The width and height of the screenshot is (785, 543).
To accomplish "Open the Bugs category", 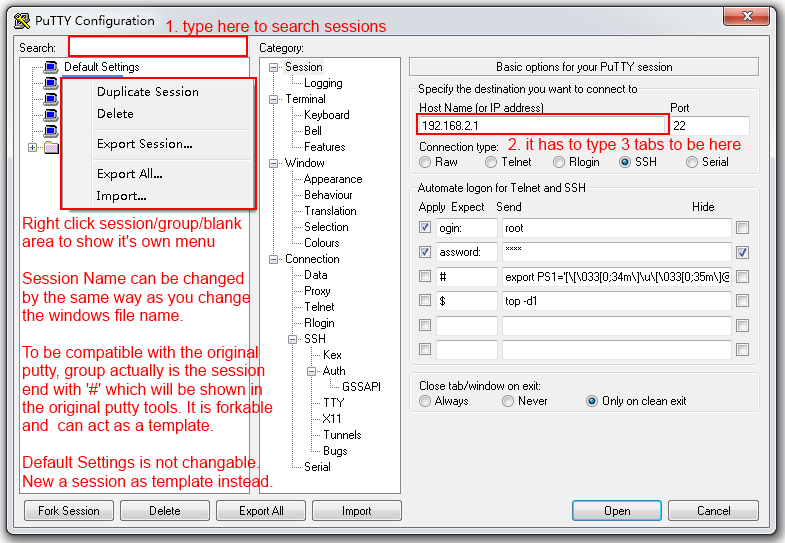I will tap(335, 451).
